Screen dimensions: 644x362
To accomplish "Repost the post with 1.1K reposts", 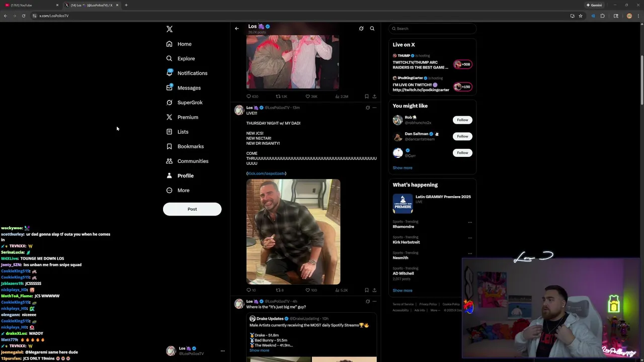I will pos(278,96).
